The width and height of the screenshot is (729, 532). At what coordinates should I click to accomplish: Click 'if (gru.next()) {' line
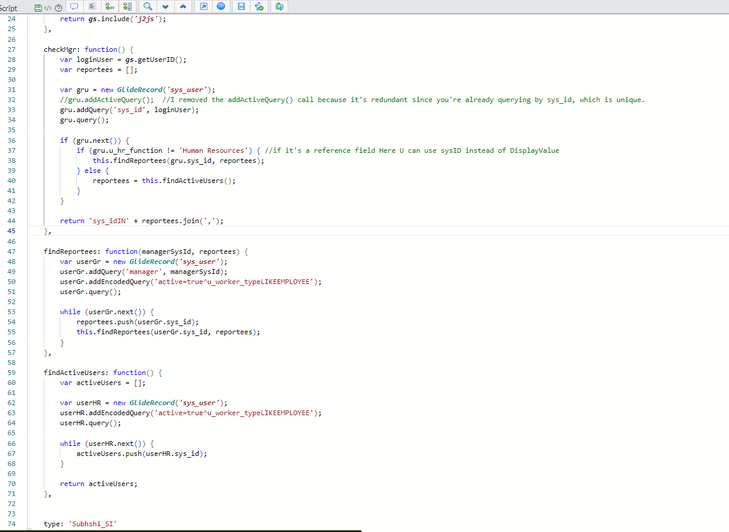coord(95,140)
